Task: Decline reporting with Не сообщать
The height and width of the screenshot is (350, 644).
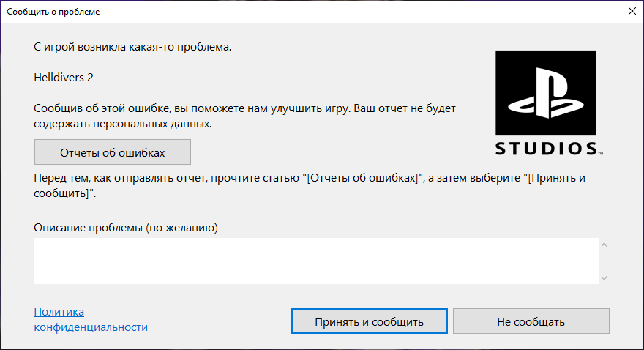Action: click(531, 321)
